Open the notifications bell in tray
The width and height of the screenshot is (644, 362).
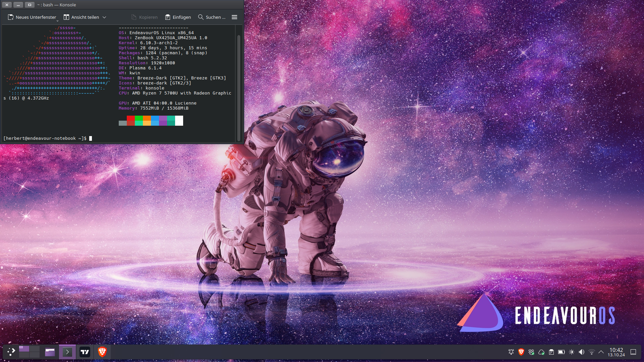(511, 352)
